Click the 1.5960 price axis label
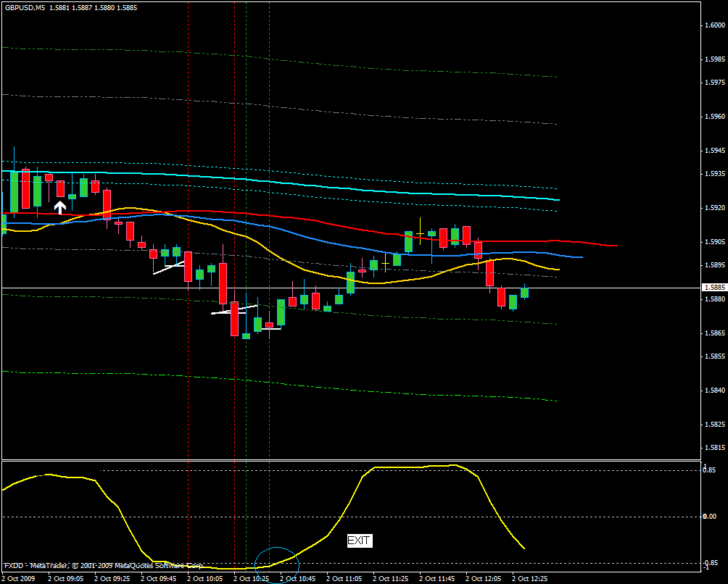Image resolution: width=728 pixels, height=584 pixels. (715, 117)
